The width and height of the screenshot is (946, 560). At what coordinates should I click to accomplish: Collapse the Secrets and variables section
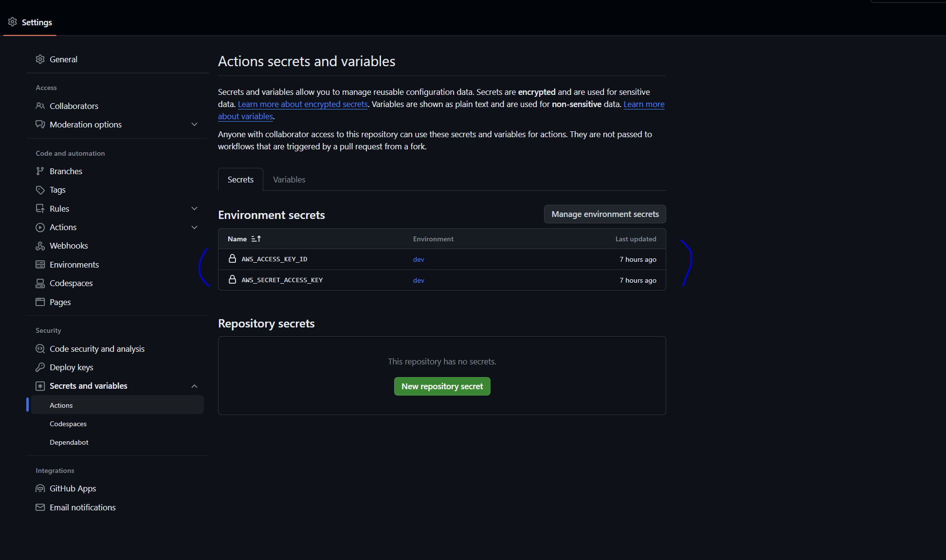click(x=194, y=386)
